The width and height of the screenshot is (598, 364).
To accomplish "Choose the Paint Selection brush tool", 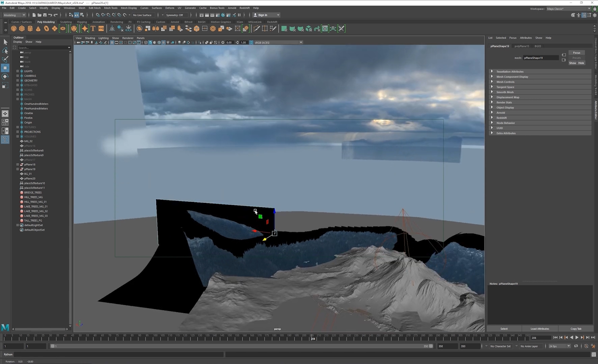I will point(5,59).
